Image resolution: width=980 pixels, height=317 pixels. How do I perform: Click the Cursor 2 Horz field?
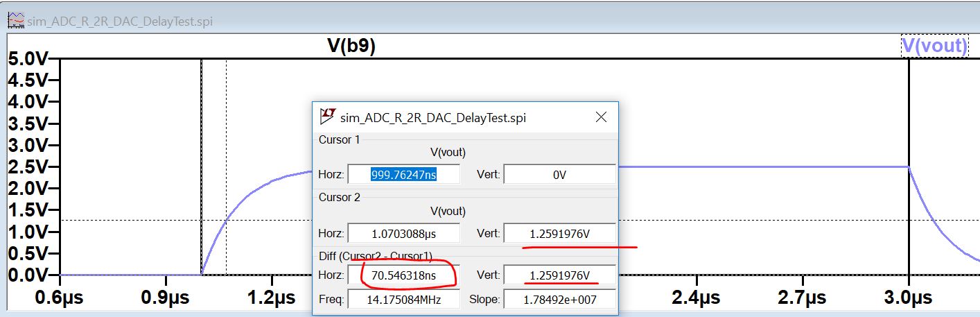click(404, 233)
